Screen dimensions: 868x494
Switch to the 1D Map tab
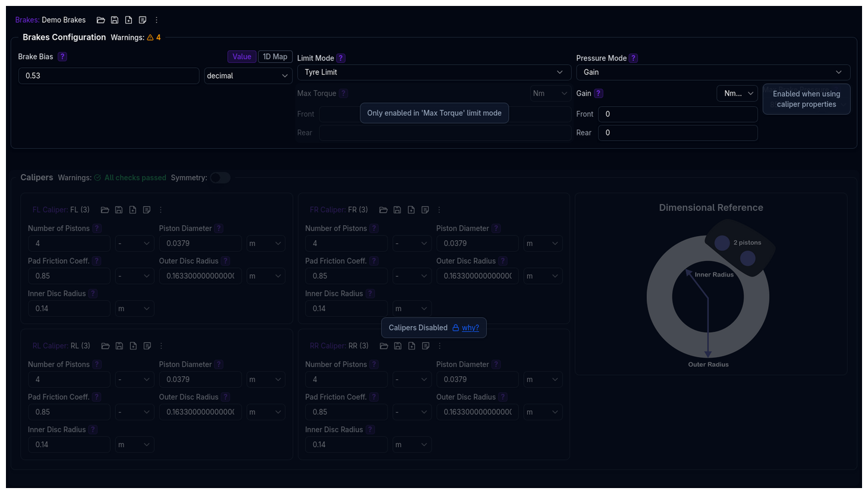tap(275, 56)
